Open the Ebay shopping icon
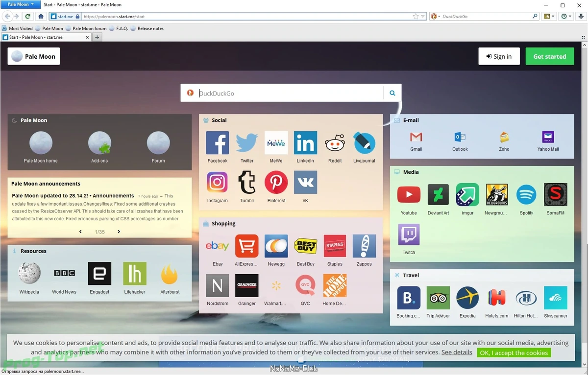This screenshot has width=588, height=375. [x=218, y=246]
